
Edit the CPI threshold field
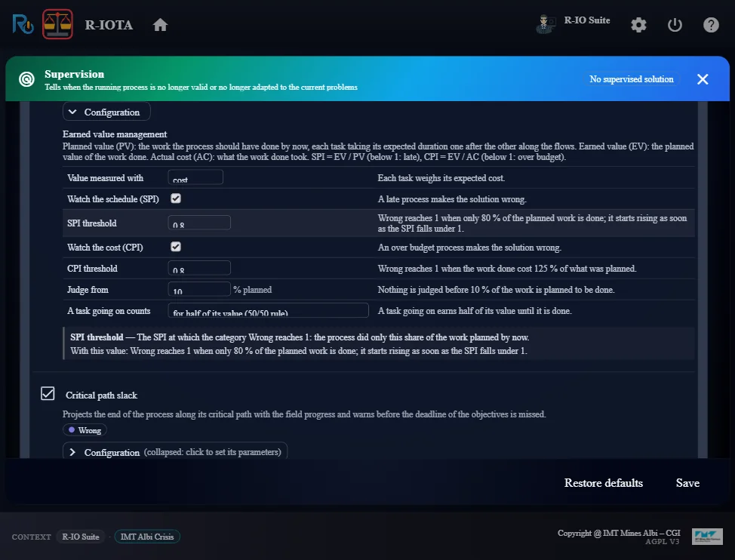tap(199, 268)
